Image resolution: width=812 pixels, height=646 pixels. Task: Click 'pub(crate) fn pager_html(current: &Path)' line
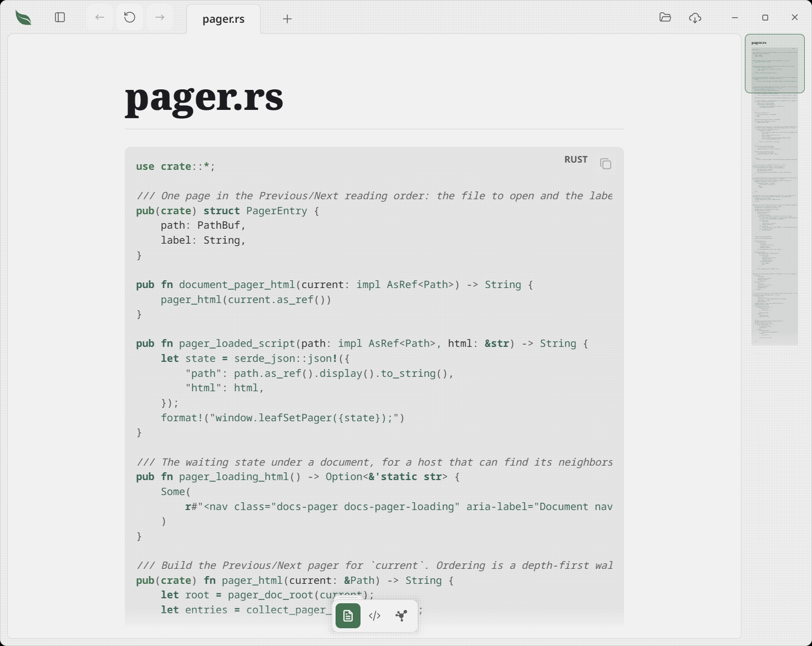pos(295,581)
